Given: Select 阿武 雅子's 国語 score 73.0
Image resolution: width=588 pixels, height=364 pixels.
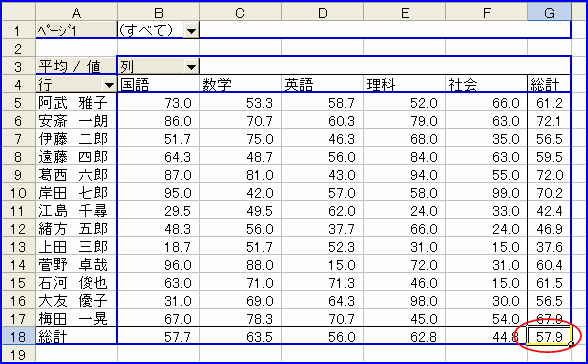Looking at the screenshot, I should [158, 103].
